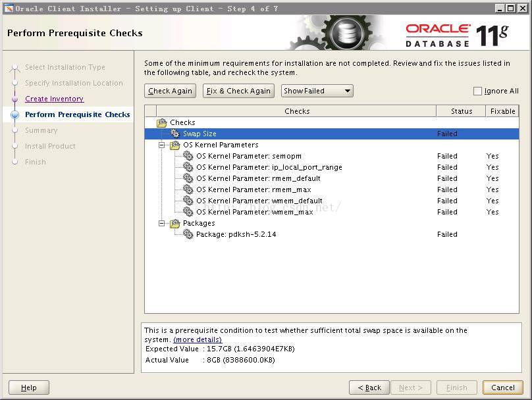Screen dimensions: 532x400
Task: Click gear icon beside wmem_default parameter
Action: [x=188, y=201]
